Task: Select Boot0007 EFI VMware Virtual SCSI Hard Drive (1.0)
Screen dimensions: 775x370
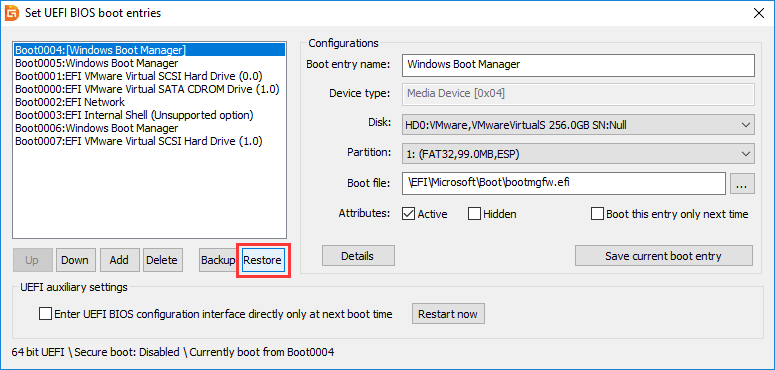Action: coord(149,141)
